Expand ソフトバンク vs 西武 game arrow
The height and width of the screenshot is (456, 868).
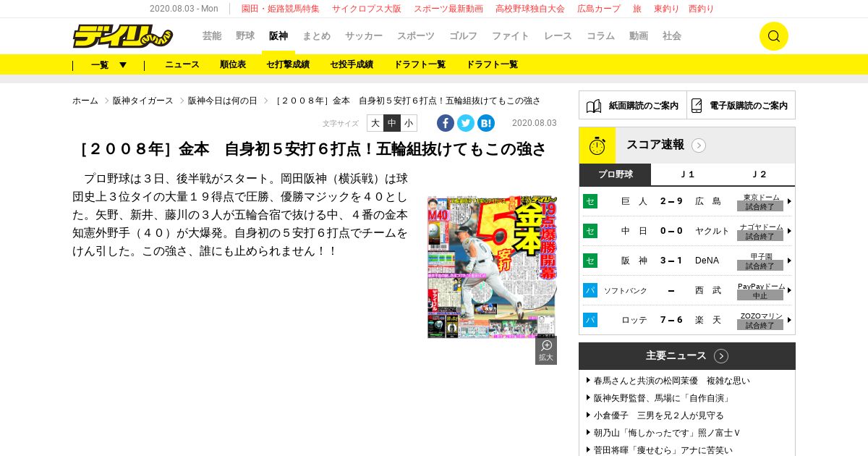tap(789, 290)
